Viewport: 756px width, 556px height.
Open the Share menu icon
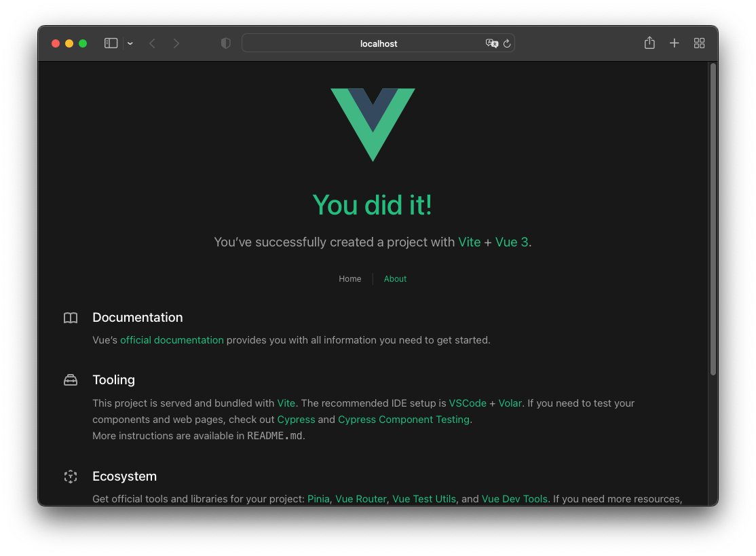[649, 43]
